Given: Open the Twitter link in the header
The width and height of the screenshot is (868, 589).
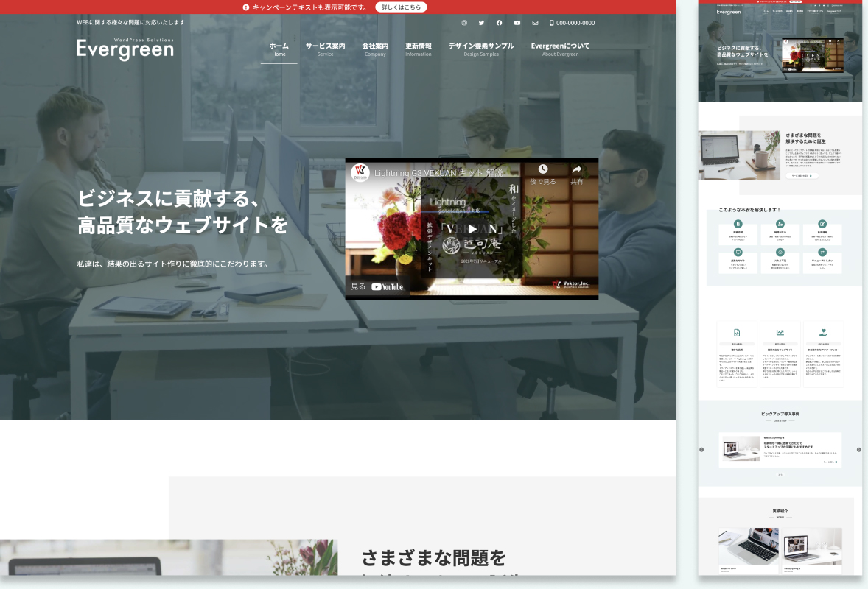Looking at the screenshot, I should (x=482, y=23).
